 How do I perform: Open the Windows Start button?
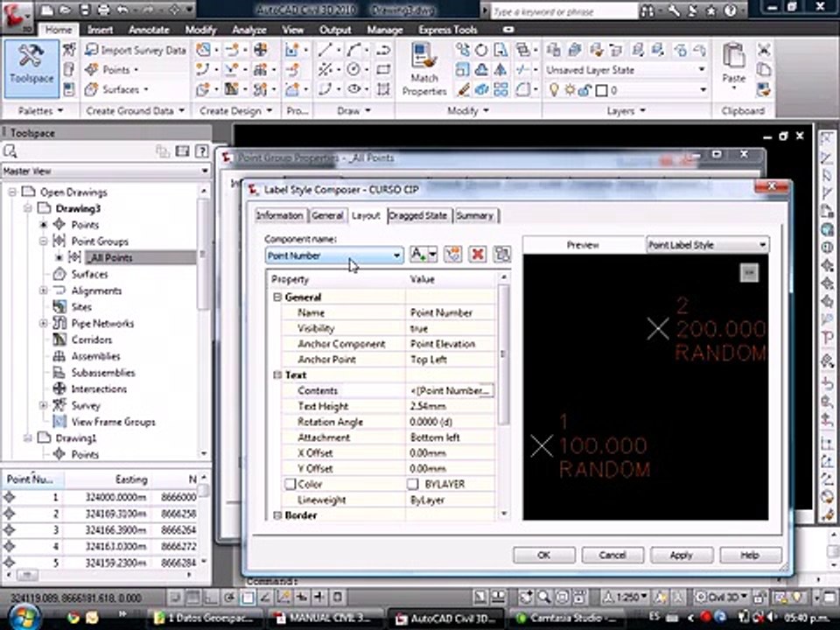[x=24, y=617]
